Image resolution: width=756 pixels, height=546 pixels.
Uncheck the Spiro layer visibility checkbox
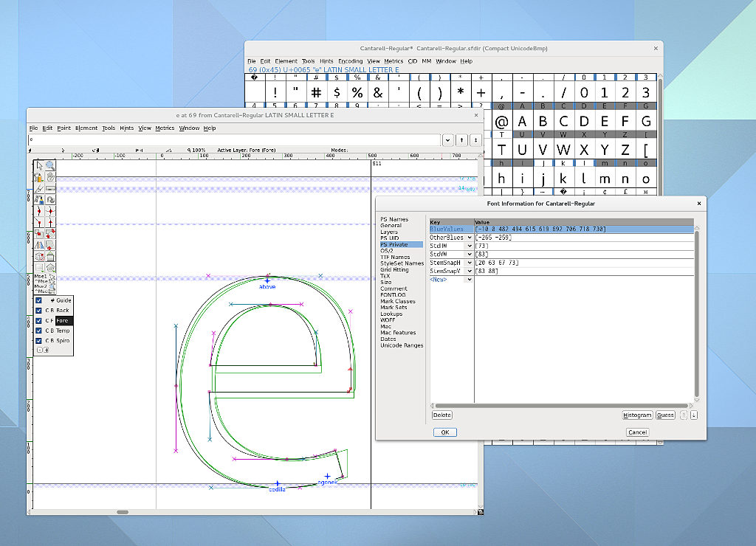click(x=39, y=341)
